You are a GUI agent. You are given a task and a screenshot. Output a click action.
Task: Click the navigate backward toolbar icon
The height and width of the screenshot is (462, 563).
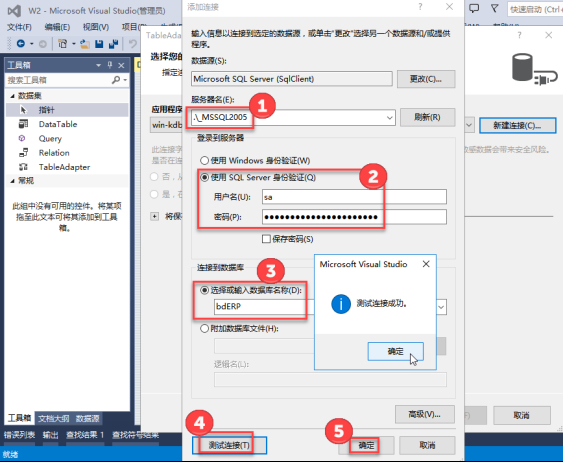click(21, 44)
